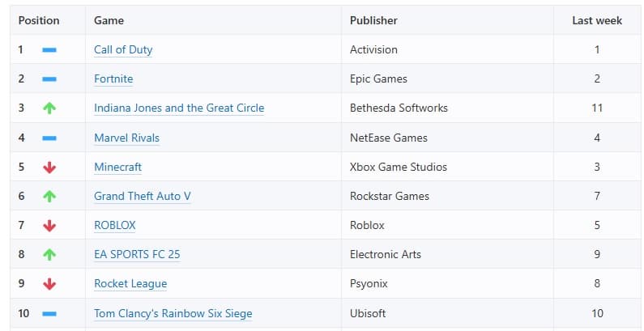The width and height of the screenshot is (644, 331).
Task: Click the green up arrow for Grand Theft Auto V
Action: 49,196
